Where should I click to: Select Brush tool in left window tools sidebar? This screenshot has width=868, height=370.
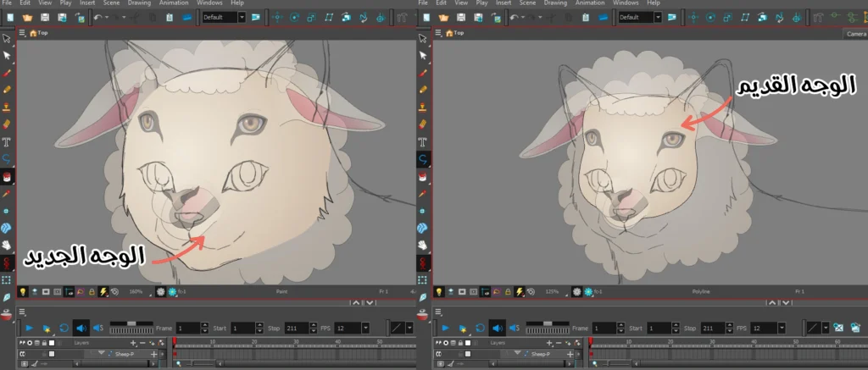tap(7, 73)
